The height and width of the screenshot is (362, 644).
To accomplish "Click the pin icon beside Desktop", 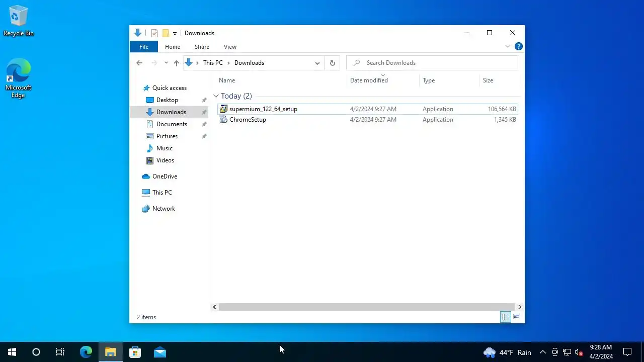I will click(204, 100).
